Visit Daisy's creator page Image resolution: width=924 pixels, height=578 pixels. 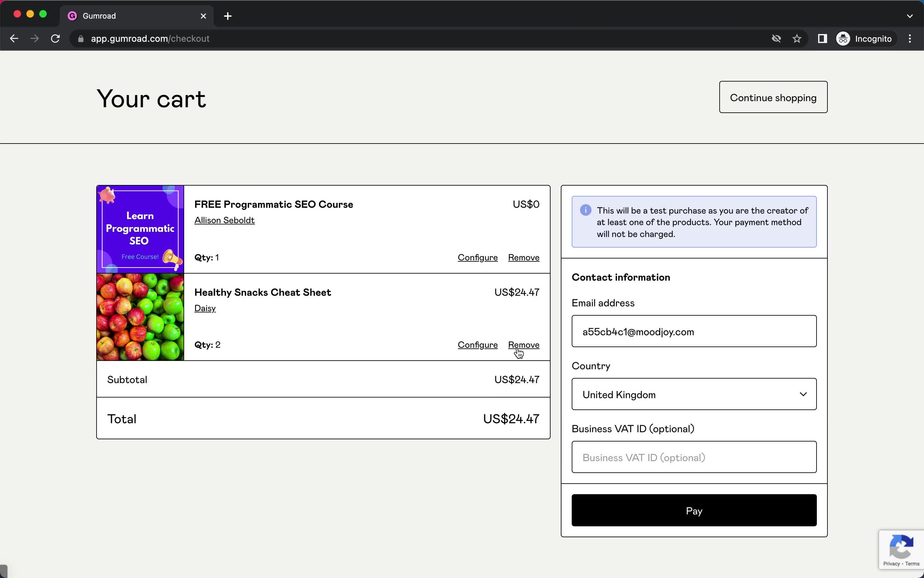[205, 308]
